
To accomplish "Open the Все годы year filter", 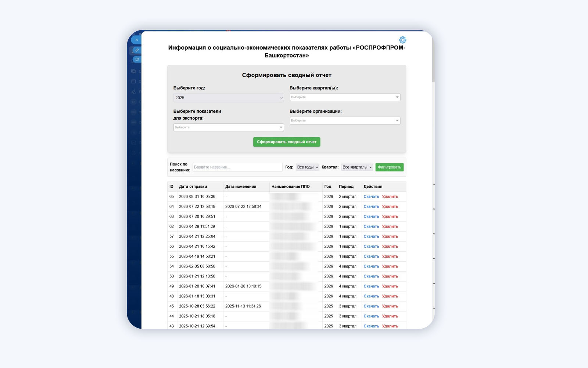I will [x=308, y=167].
